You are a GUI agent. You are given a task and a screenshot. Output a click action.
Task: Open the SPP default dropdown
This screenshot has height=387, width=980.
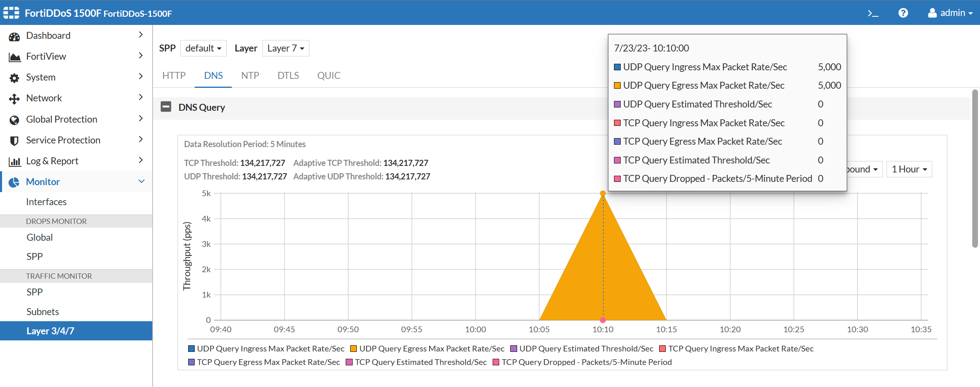tap(203, 48)
